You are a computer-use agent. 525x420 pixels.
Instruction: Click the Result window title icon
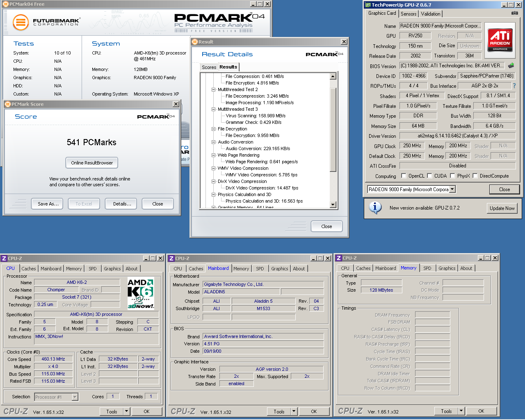click(195, 42)
